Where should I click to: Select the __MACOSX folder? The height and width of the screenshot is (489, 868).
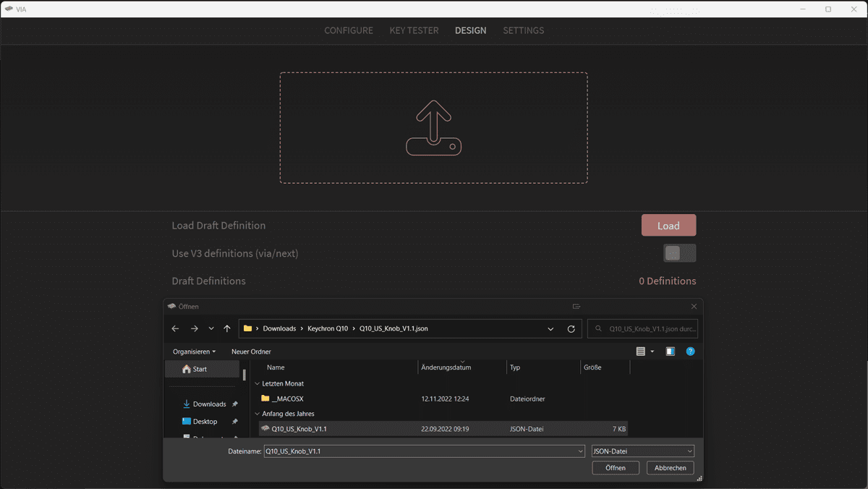(282, 399)
